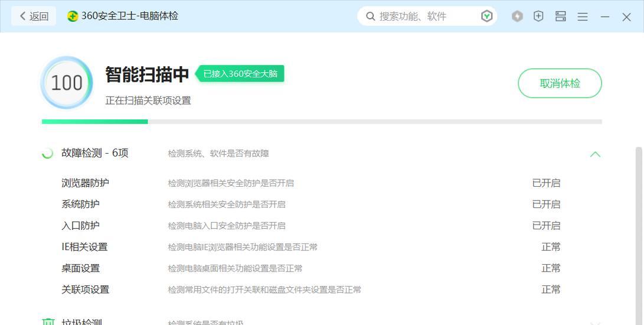Close the 360安全卫士 window
Image resolution: width=644 pixels, height=325 pixels.
[626, 17]
